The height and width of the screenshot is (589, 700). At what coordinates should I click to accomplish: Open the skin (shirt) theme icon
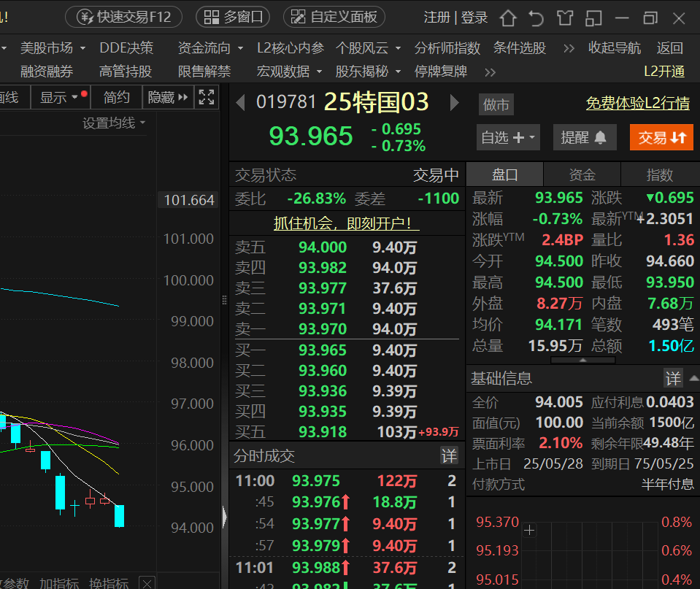click(x=565, y=18)
